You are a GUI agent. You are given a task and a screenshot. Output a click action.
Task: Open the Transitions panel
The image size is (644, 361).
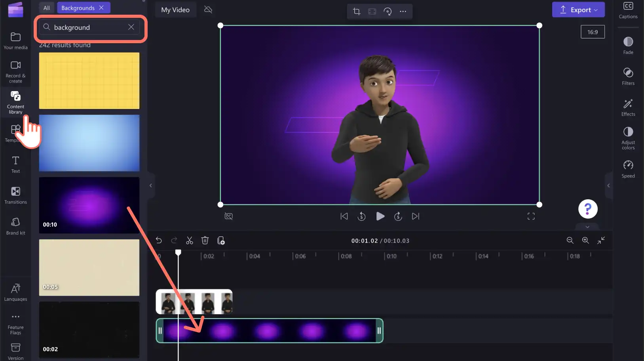point(15,195)
